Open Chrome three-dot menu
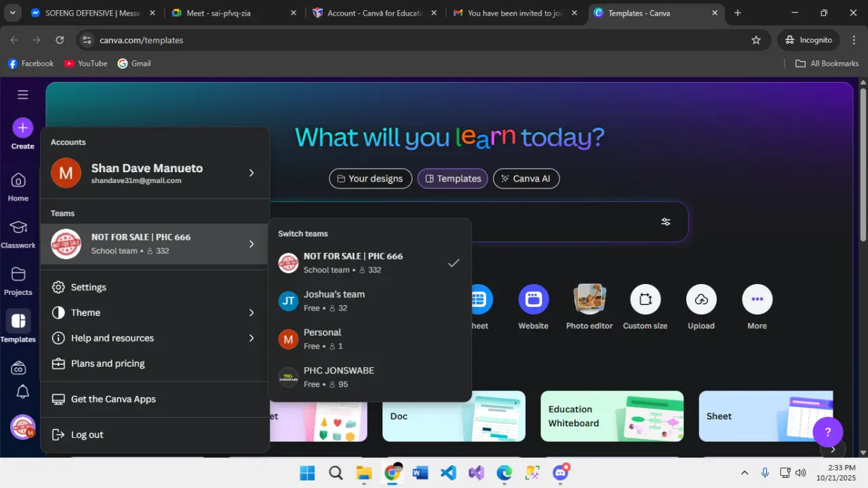This screenshot has height=488, width=868. (852, 40)
